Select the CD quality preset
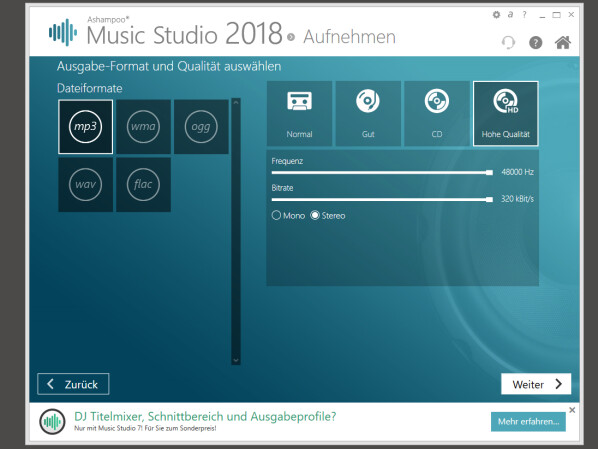 437,113
